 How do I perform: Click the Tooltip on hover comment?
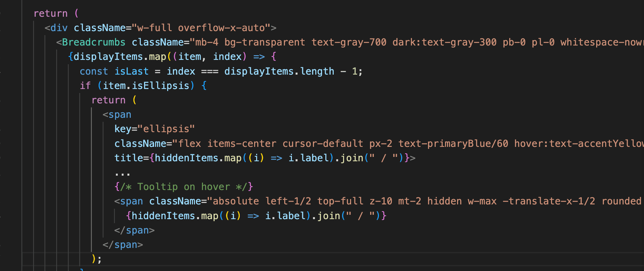tap(184, 187)
